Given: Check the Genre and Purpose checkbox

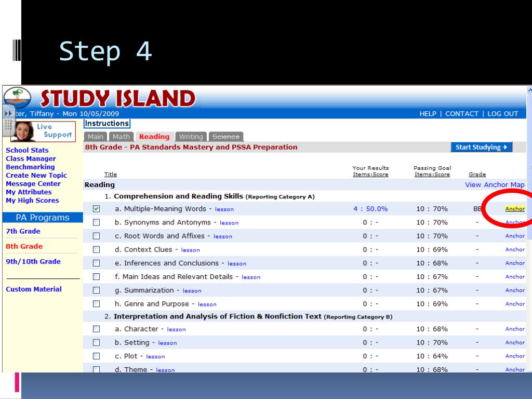Looking at the screenshot, I should pos(96,303).
